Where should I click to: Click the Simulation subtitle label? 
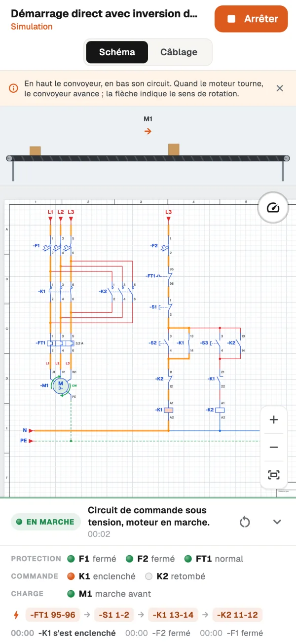click(32, 27)
